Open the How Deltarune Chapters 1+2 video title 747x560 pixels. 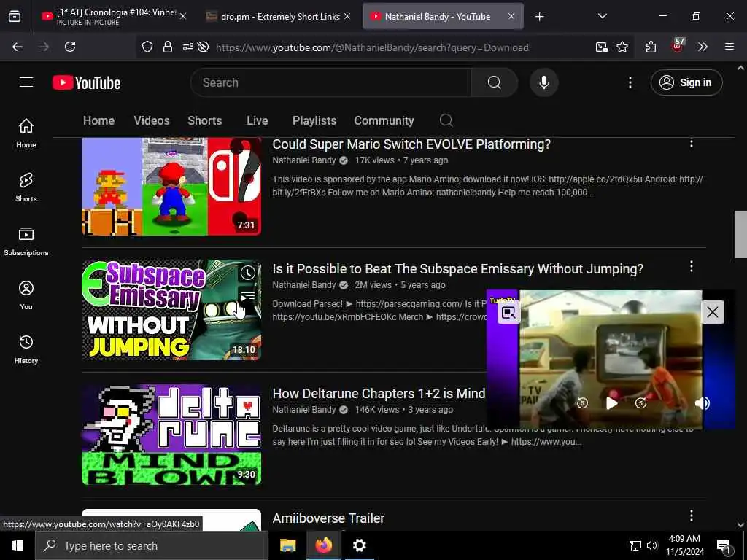pos(379,394)
